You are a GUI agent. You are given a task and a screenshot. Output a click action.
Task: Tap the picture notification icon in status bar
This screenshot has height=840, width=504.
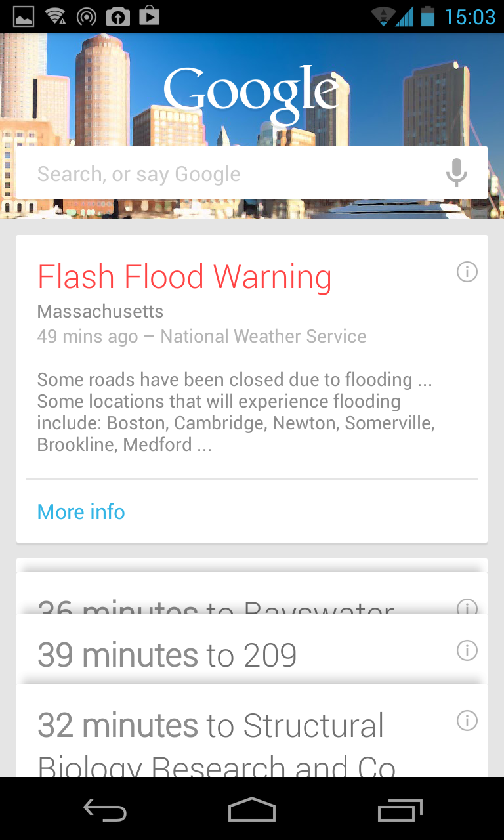24,16
